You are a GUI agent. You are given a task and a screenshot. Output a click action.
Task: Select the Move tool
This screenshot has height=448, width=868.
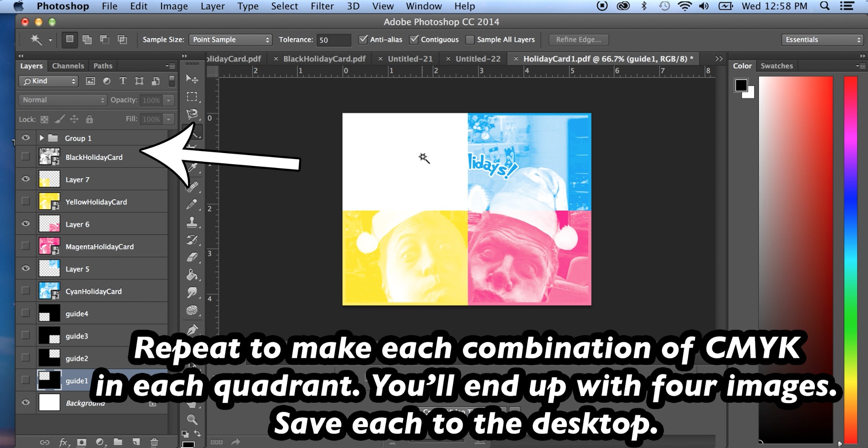[192, 79]
